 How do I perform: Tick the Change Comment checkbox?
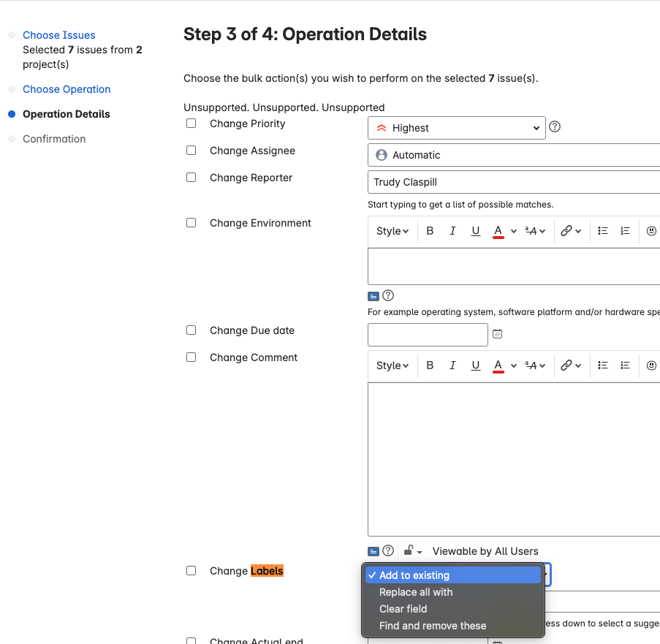pyautogui.click(x=191, y=357)
